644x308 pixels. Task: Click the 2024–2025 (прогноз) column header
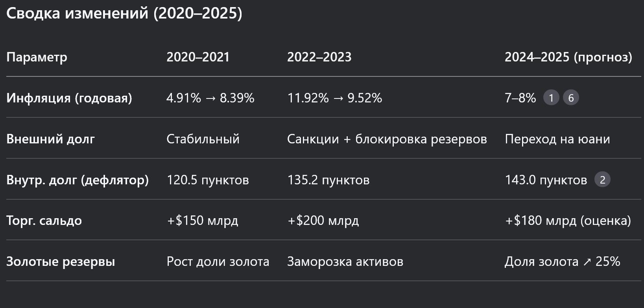coord(568,57)
